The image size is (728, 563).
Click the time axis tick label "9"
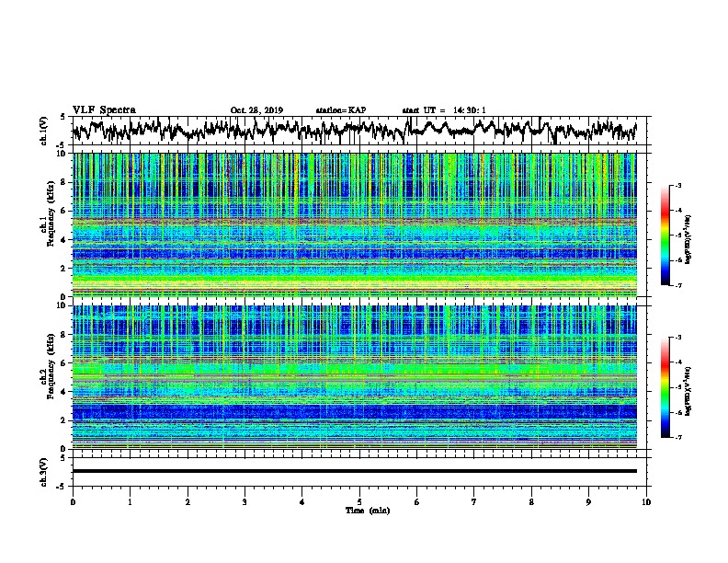pyautogui.click(x=588, y=502)
